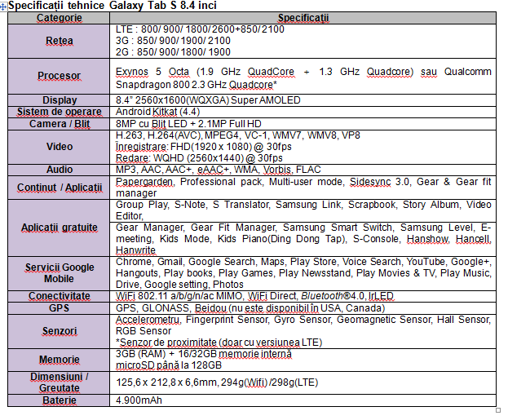Click the 8.4" Super AMOLED display spec

point(208,100)
